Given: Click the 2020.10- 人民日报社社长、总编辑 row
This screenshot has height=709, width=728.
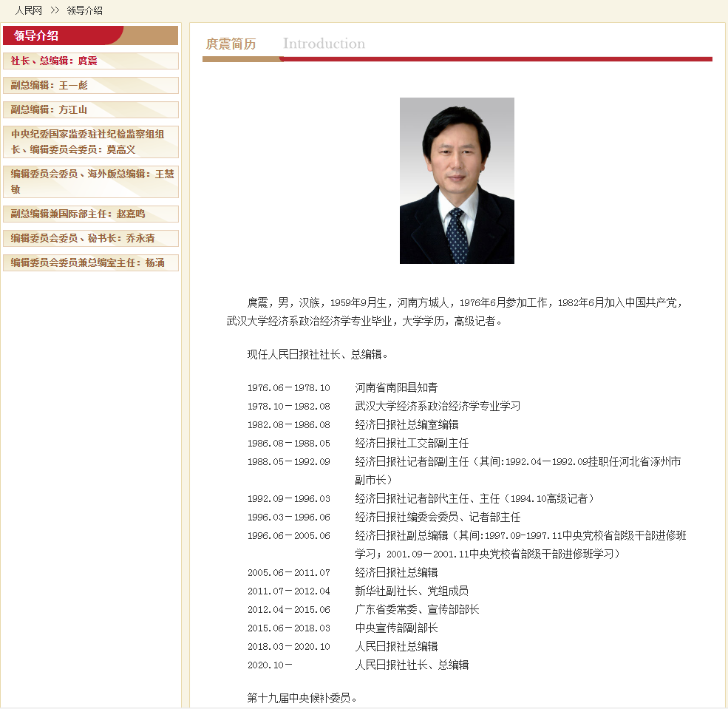Looking at the screenshot, I should pos(358,665).
